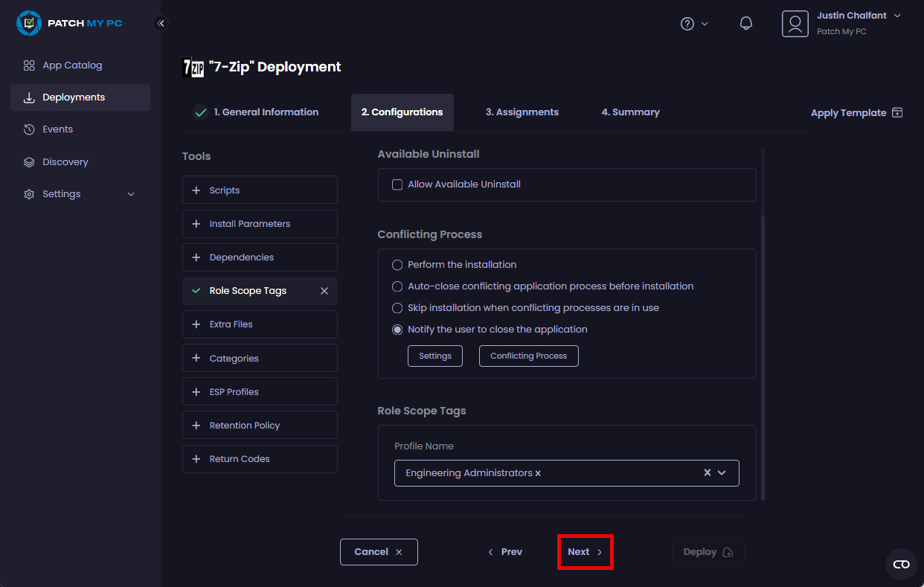Open the Conflicting Process button
The image size is (924, 587).
coord(528,356)
